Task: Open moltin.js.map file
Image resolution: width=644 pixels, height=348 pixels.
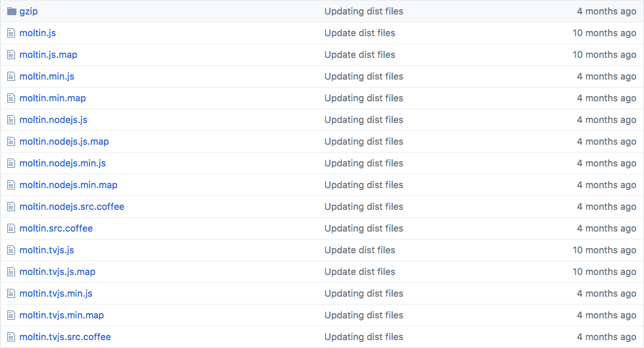Action: [48, 55]
